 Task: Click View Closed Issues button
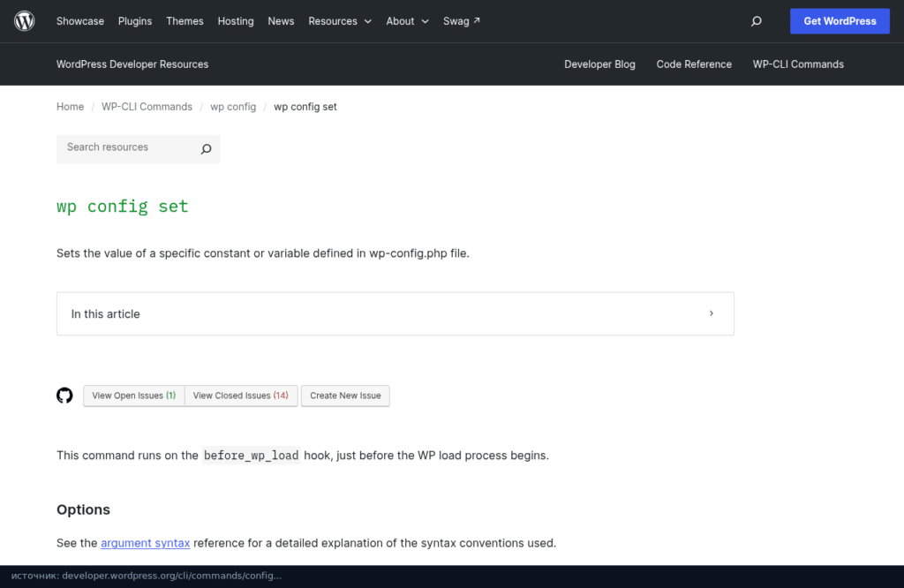[x=241, y=396]
